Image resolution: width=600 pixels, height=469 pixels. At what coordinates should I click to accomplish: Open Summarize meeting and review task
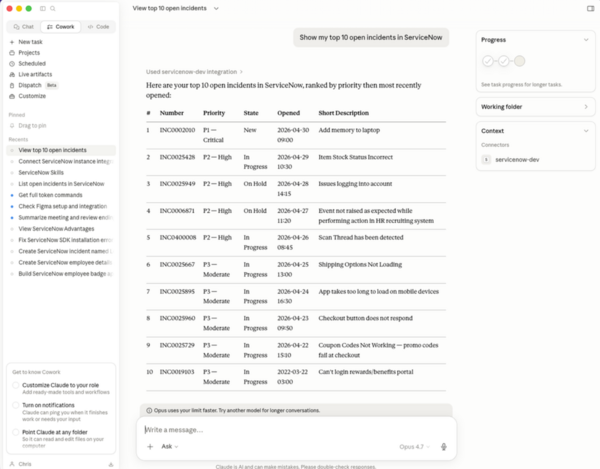point(61,218)
